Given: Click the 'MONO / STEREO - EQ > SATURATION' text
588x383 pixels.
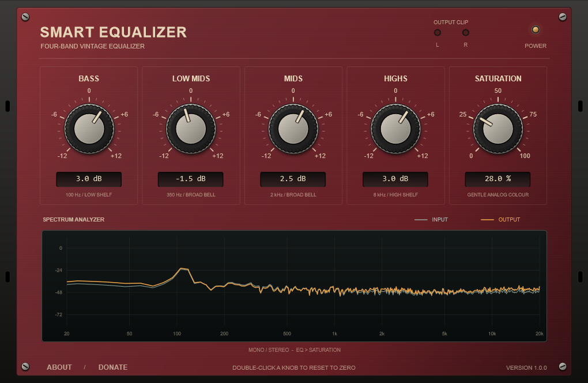Looking at the screenshot, I should pyautogui.click(x=295, y=350).
